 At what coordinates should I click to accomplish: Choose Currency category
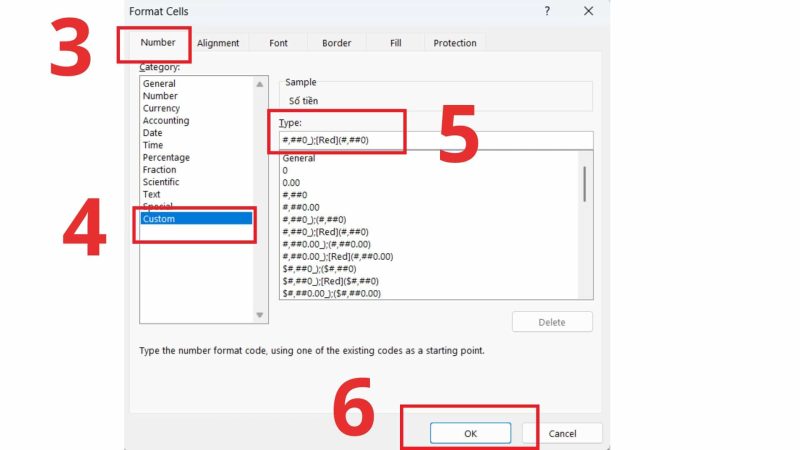161,108
